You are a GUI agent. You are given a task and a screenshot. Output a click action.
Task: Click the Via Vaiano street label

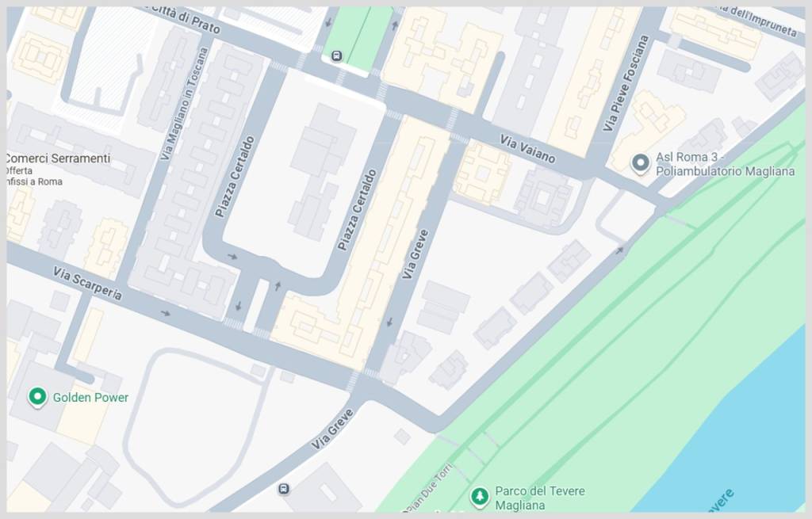tap(527, 148)
